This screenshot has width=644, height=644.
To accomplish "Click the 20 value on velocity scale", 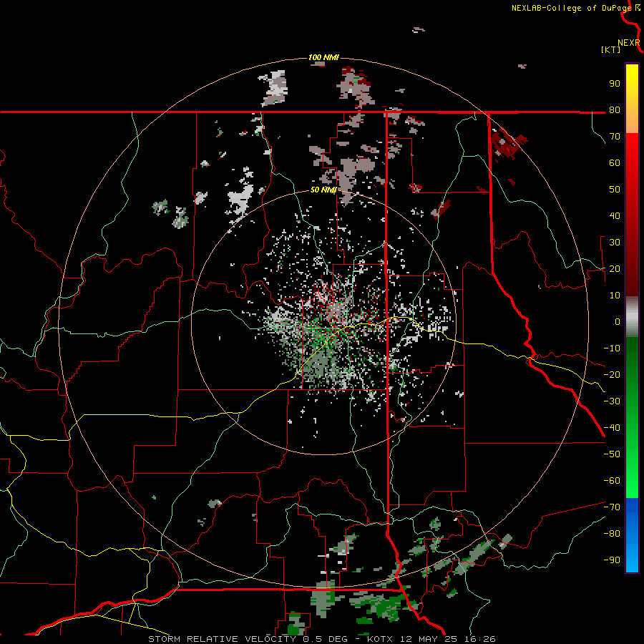I will pyautogui.click(x=615, y=268).
